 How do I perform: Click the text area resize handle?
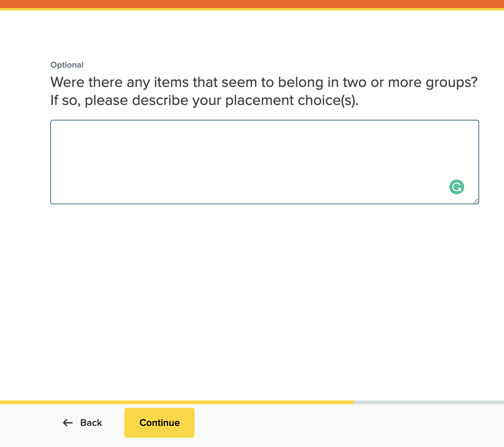(x=476, y=201)
